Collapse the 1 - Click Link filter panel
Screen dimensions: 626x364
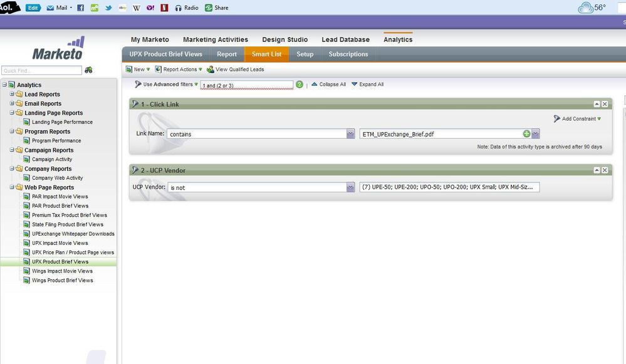coord(597,104)
